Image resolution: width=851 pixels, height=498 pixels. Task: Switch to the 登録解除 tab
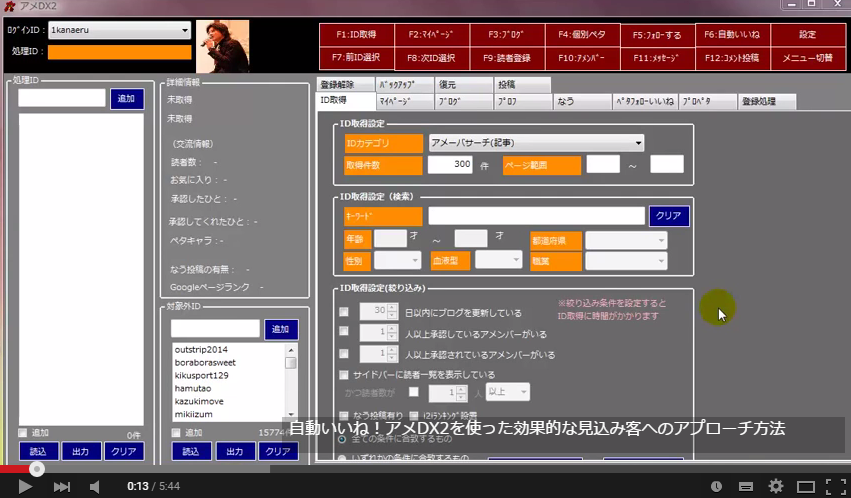(345, 85)
